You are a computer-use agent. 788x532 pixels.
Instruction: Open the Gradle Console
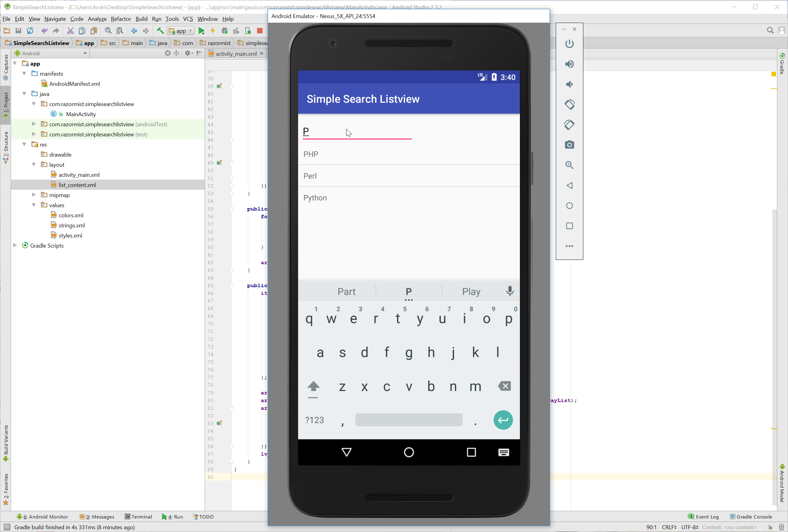point(751,516)
